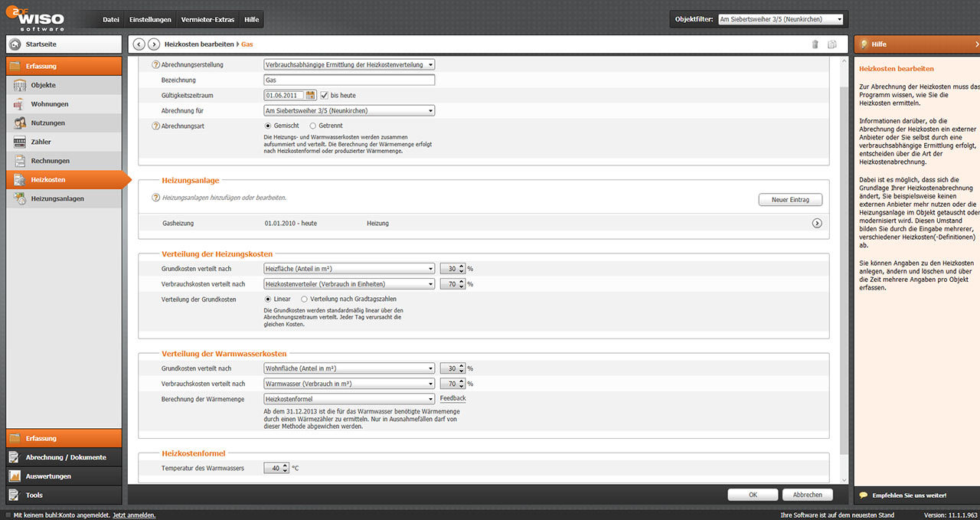980x520 pixels.
Task: Adjust Warmwasser Grundkosten 30 percent stepper
Action: pos(462,368)
